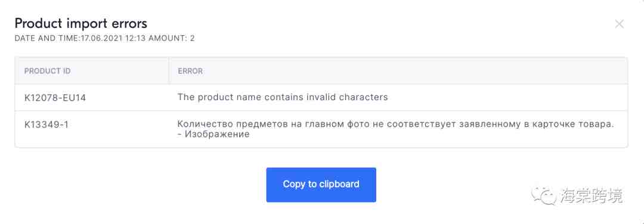Click the Russian error text starting with Количество
This screenshot has height=224, width=644.
pos(395,129)
